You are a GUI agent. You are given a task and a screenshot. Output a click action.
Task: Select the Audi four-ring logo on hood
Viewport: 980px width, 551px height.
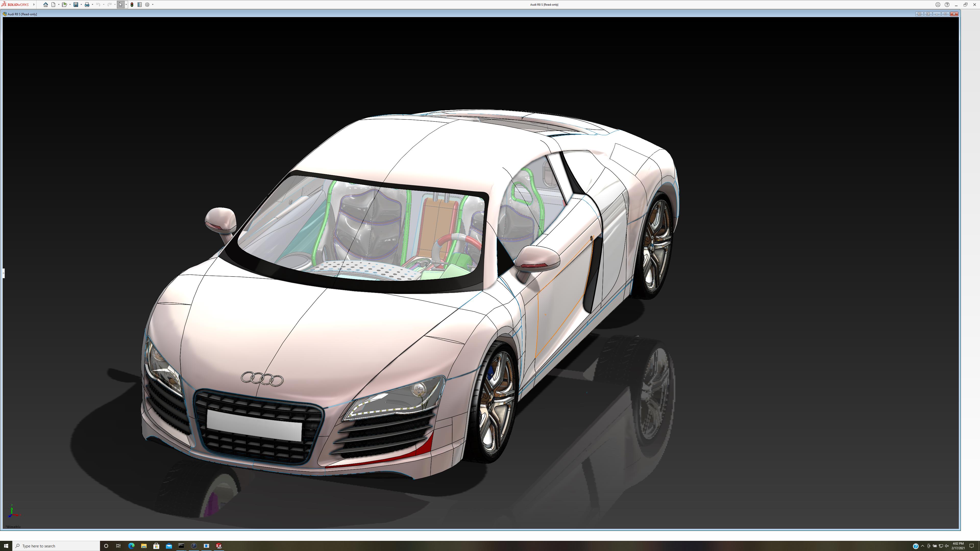tap(262, 379)
